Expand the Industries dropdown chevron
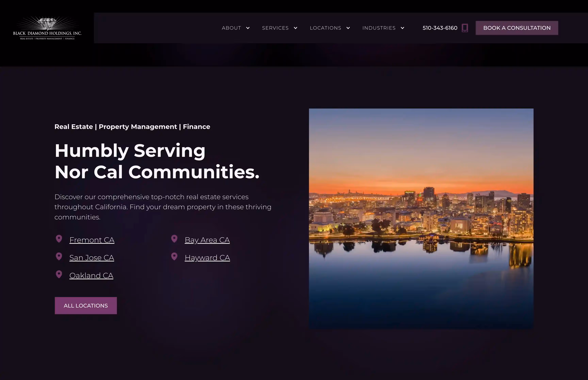 point(402,28)
